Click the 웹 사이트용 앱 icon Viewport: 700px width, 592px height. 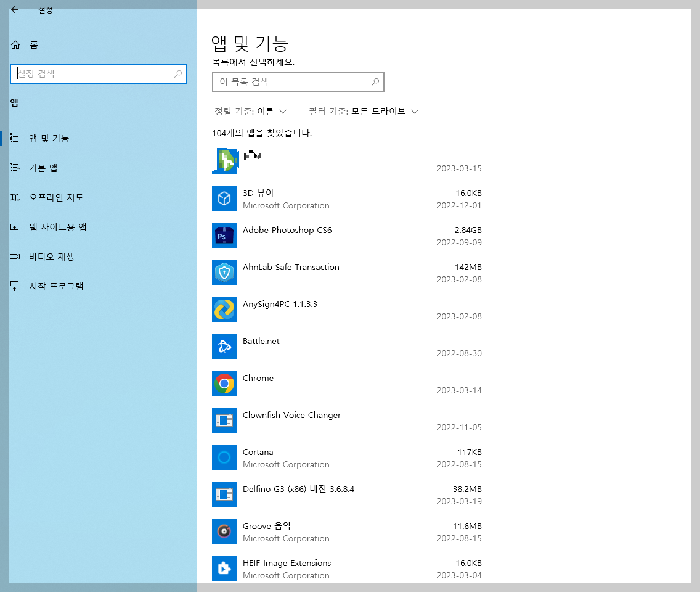click(x=15, y=227)
